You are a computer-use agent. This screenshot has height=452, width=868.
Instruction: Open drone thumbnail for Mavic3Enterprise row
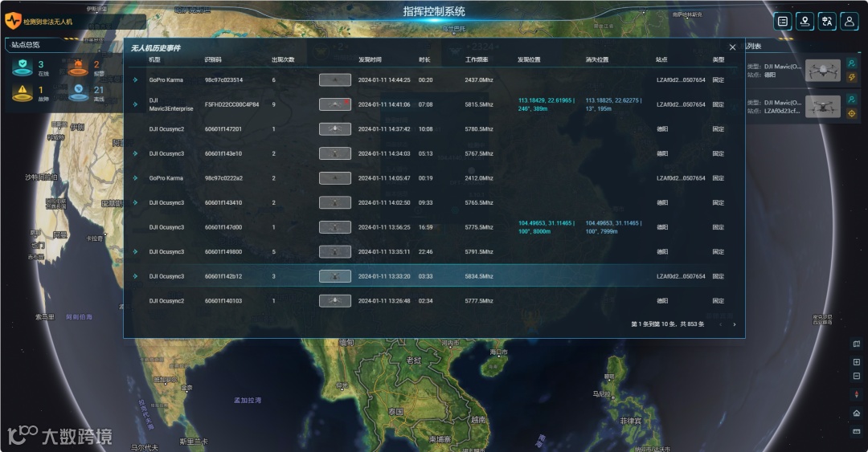click(335, 104)
